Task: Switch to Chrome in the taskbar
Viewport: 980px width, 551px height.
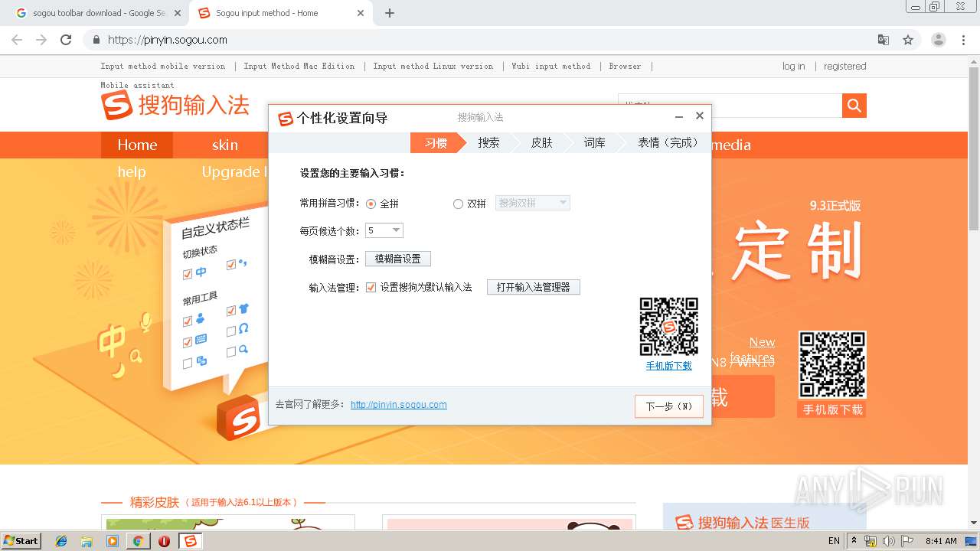Action: click(x=139, y=541)
